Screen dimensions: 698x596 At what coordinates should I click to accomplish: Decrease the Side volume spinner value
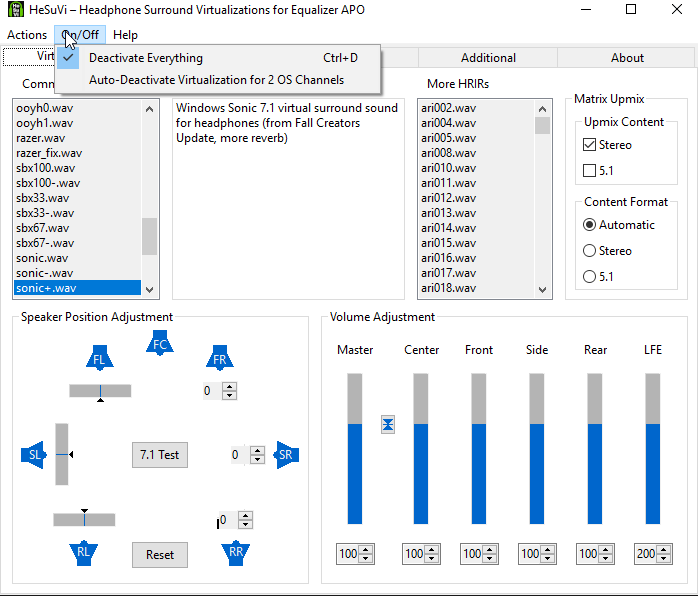click(x=548, y=559)
